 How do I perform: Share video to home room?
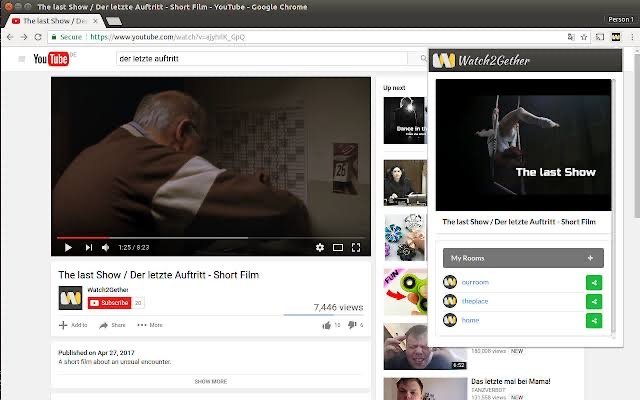[594, 320]
